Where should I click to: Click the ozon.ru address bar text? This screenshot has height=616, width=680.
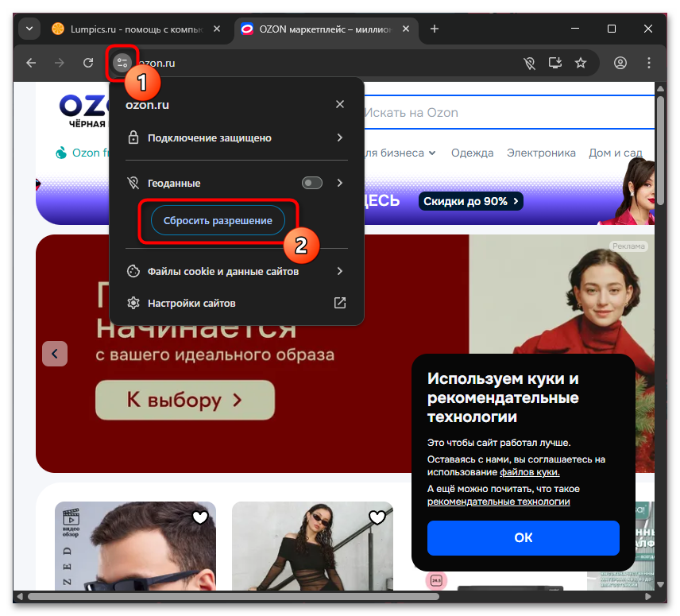[x=157, y=64]
